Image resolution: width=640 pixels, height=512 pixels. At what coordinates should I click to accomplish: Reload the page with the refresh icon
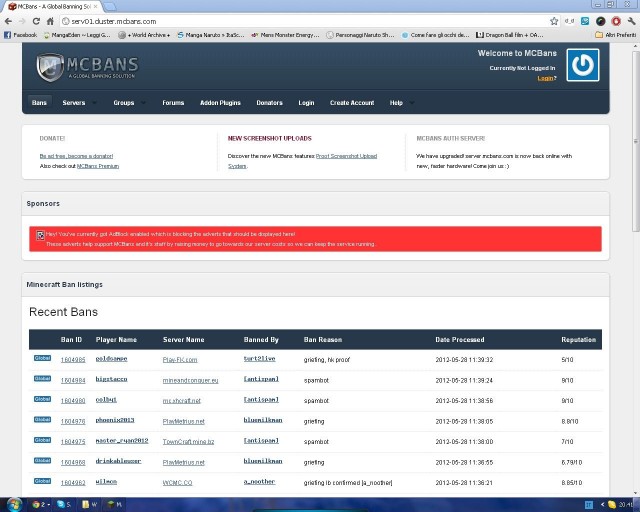tap(34, 20)
